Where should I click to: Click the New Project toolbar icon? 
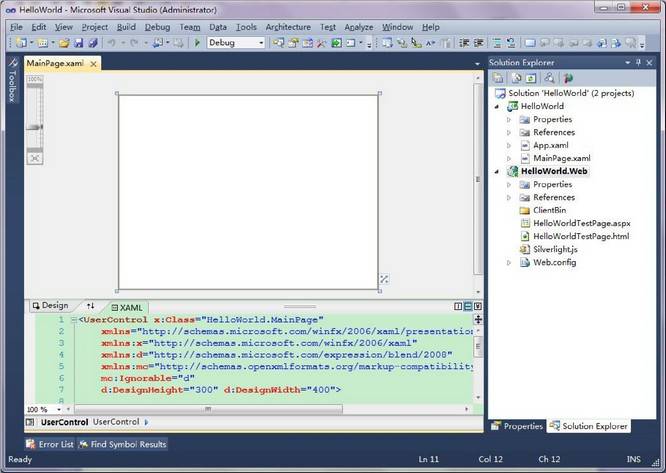(21, 42)
